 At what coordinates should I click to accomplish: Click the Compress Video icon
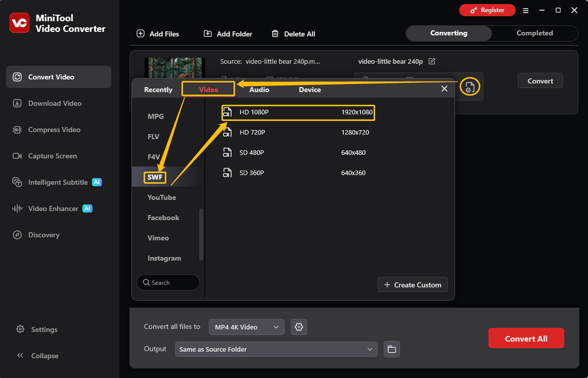[x=17, y=130]
